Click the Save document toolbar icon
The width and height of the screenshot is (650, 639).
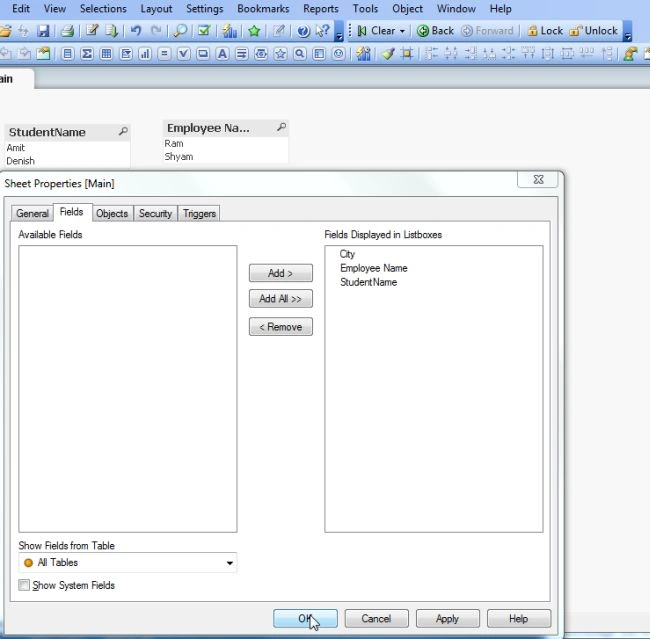[43, 31]
